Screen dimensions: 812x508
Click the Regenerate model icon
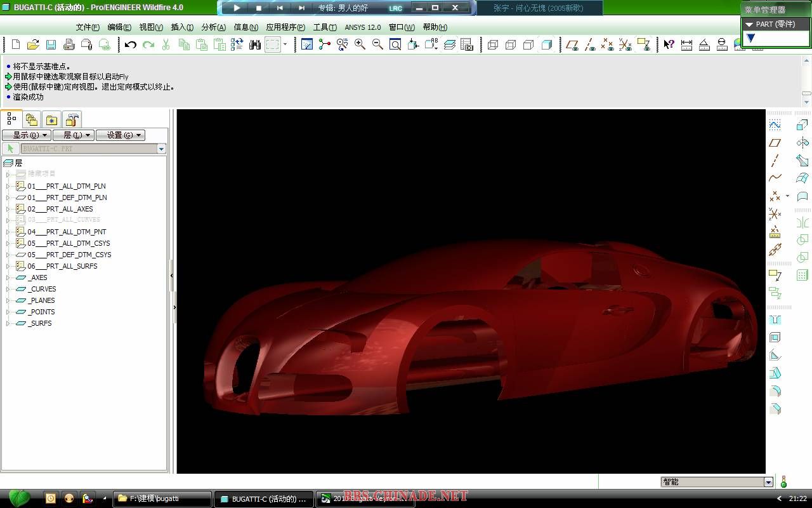tap(237, 44)
